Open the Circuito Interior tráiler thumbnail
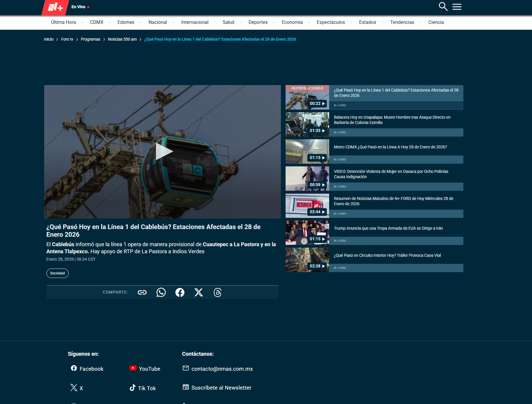This screenshot has width=532, height=404. coord(307,260)
